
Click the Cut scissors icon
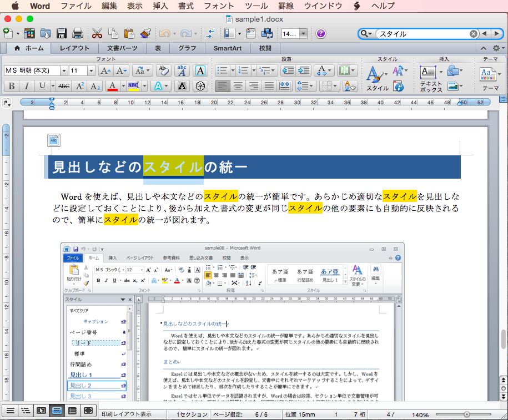tap(97, 33)
